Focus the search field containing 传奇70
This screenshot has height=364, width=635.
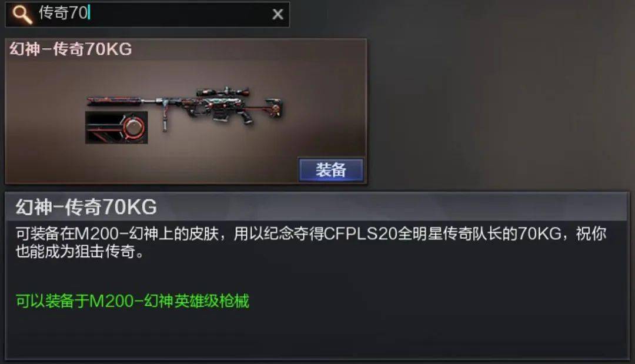pyautogui.click(x=148, y=14)
